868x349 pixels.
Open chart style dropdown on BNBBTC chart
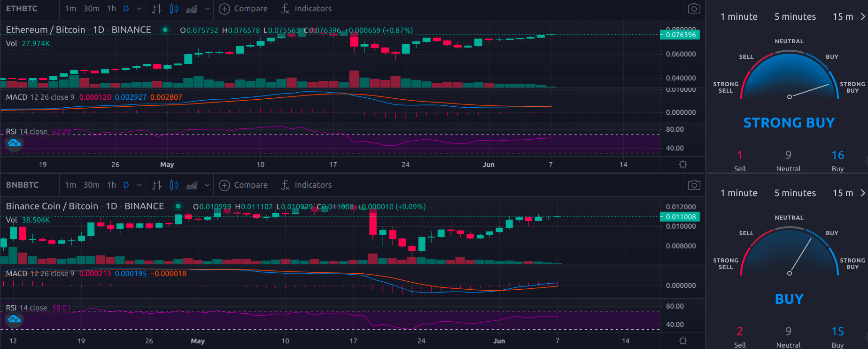point(207,185)
